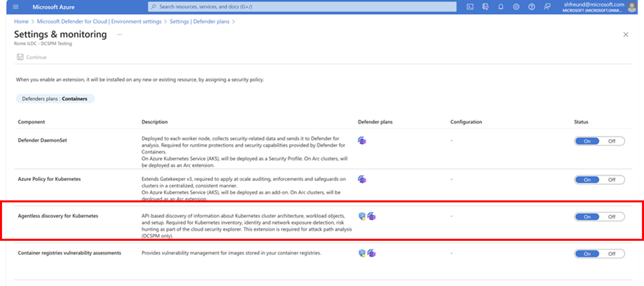Turn On Container registries vulnerability assessments
The height and width of the screenshot is (286, 644).
(x=588, y=254)
